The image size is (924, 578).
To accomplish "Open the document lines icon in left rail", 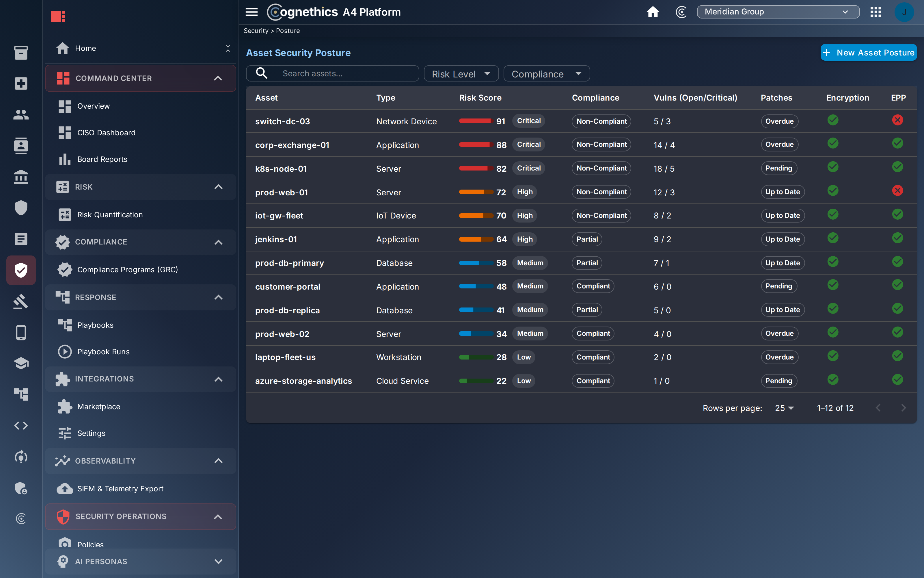I will 21,239.
